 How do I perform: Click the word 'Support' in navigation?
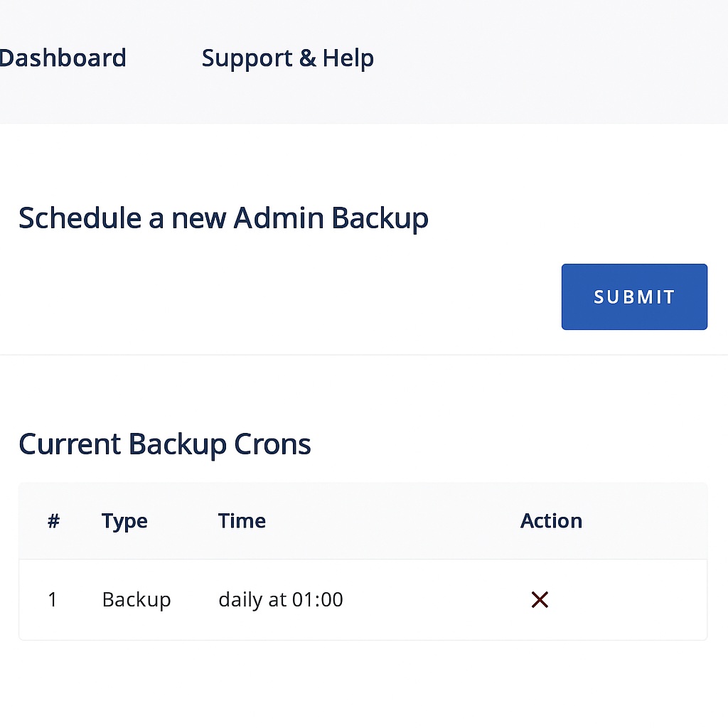(247, 58)
